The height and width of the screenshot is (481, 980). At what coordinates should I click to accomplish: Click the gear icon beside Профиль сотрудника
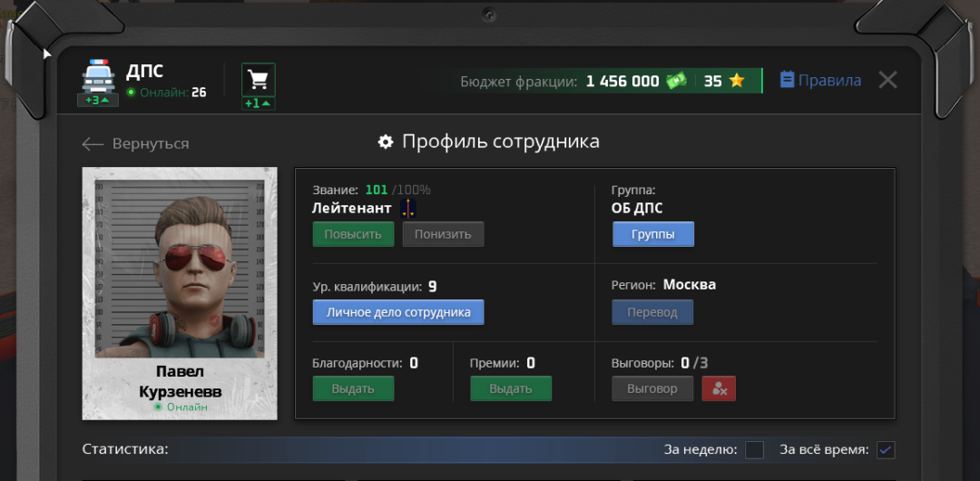click(x=386, y=142)
